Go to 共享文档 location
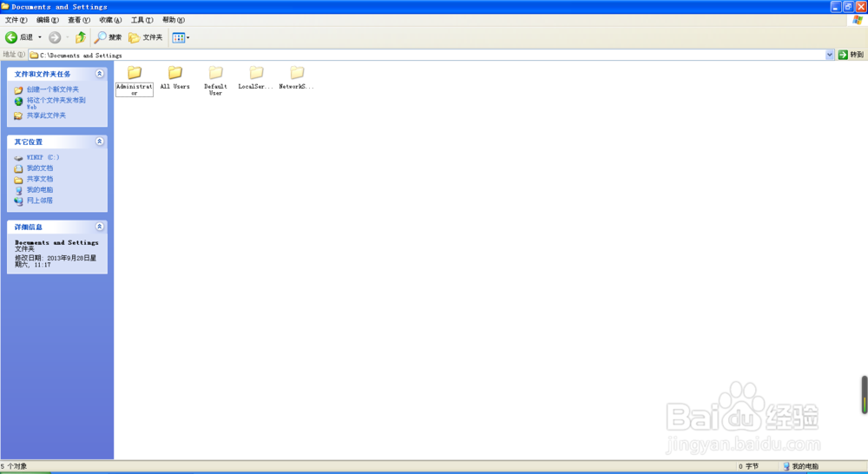 40,179
